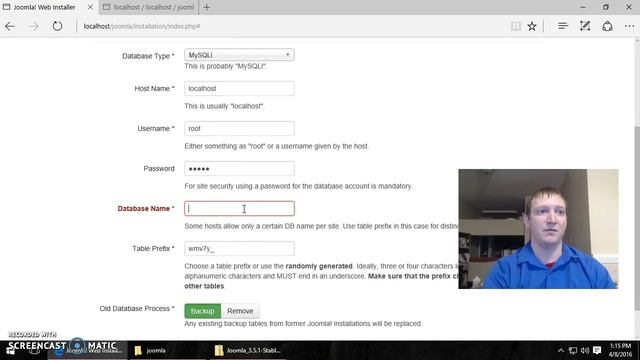Click the taskbar clock and date
The height and width of the screenshot is (360, 640).
pos(620,350)
